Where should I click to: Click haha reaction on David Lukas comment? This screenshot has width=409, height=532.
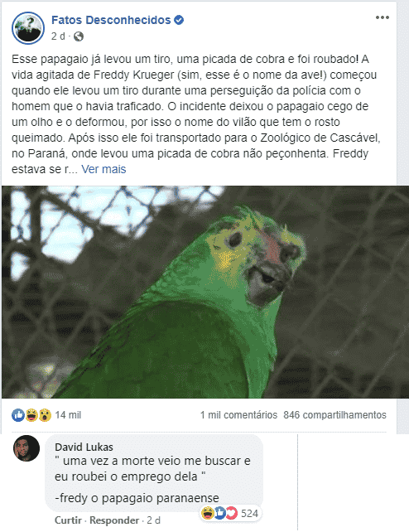207,513
